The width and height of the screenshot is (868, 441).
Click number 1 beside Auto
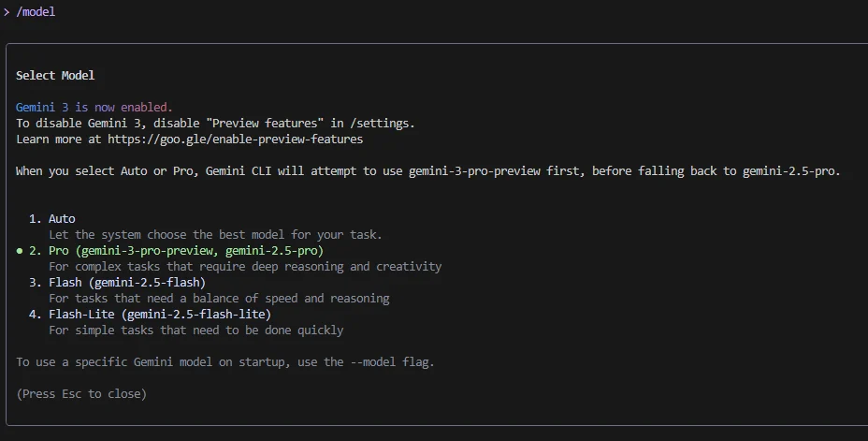(x=35, y=219)
